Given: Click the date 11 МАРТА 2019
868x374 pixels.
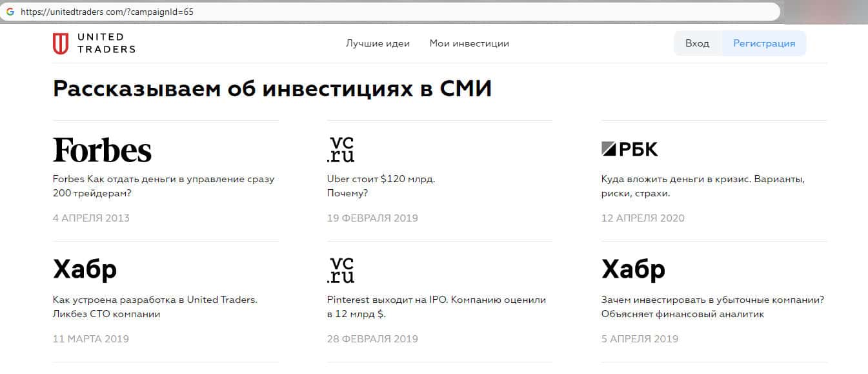Looking at the screenshot, I should tap(91, 338).
